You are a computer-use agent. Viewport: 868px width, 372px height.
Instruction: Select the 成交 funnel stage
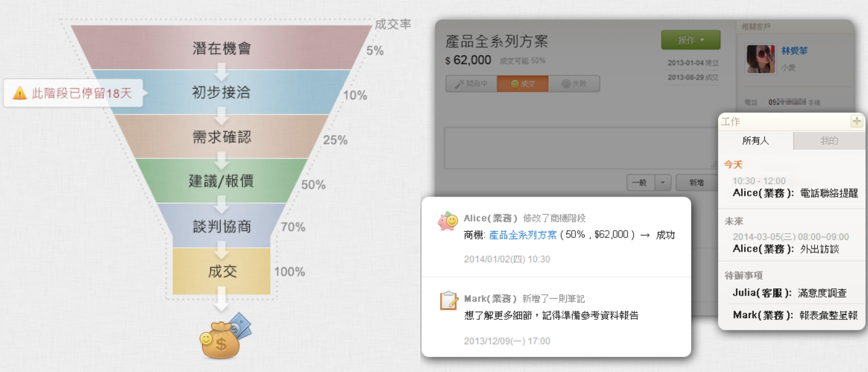click(x=222, y=272)
